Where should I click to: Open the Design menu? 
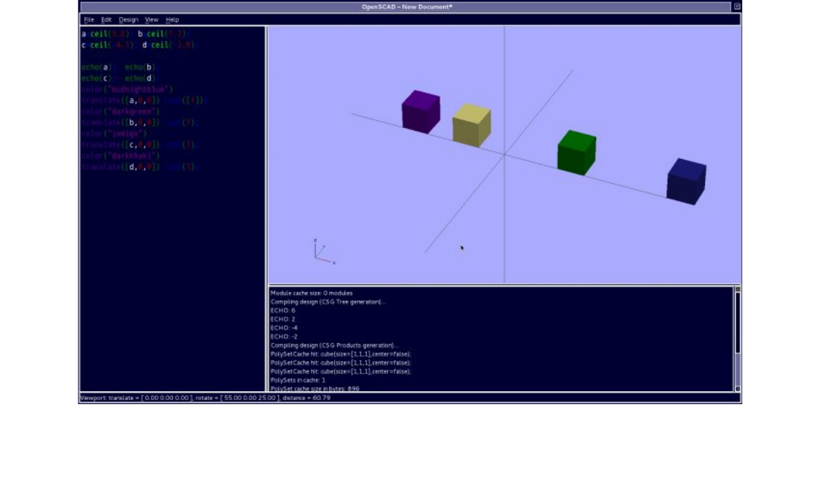pyautogui.click(x=129, y=19)
